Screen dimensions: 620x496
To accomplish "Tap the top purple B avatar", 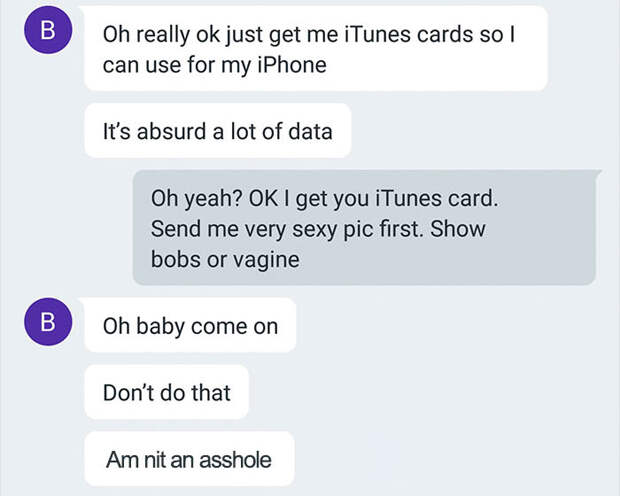I will click(48, 30).
